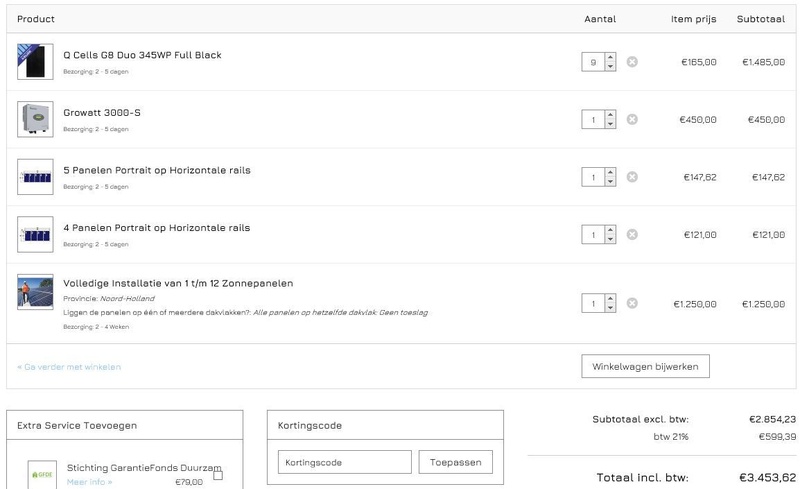Focus the Kortingscode input field

click(344, 462)
